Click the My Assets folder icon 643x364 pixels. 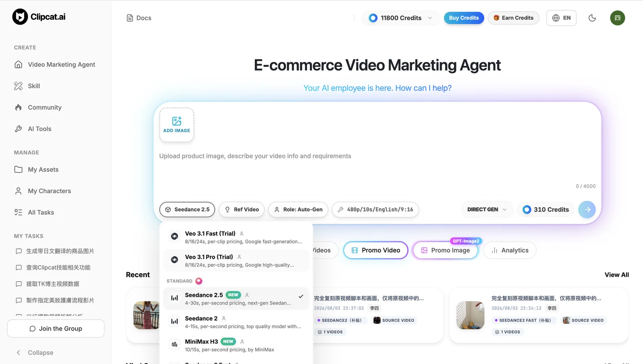18,170
